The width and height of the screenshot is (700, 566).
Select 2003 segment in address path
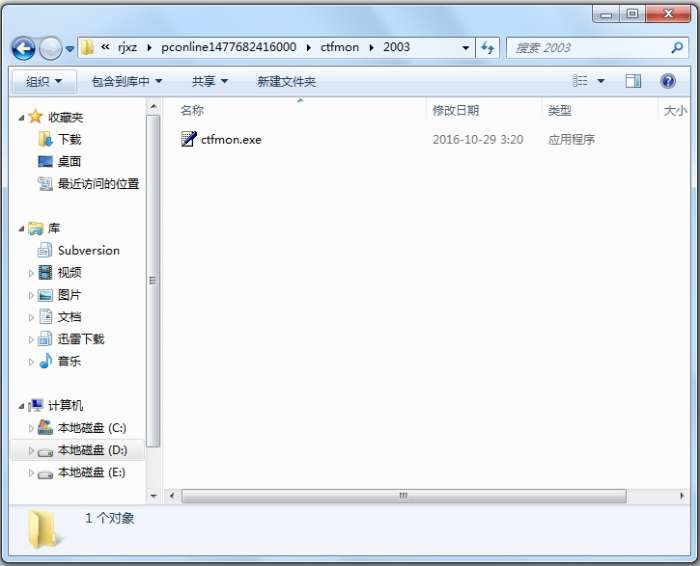click(x=396, y=47)
